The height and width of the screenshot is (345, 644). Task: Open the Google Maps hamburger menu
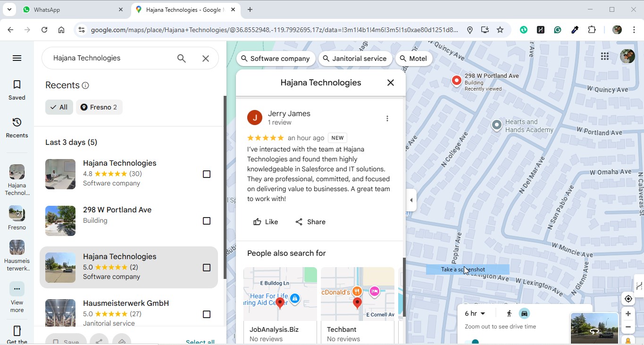(17, 58)
